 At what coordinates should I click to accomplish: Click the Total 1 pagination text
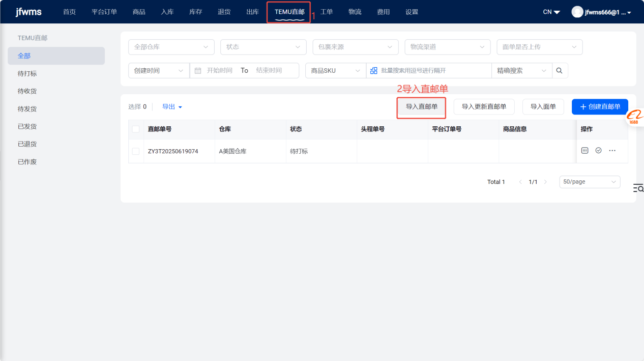coord(496,182)
